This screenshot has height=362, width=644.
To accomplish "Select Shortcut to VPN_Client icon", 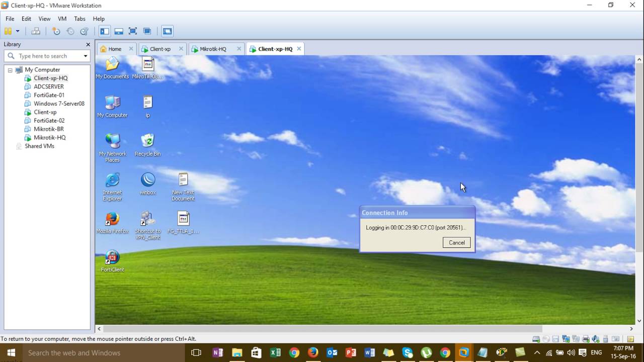I will (147, 225).
